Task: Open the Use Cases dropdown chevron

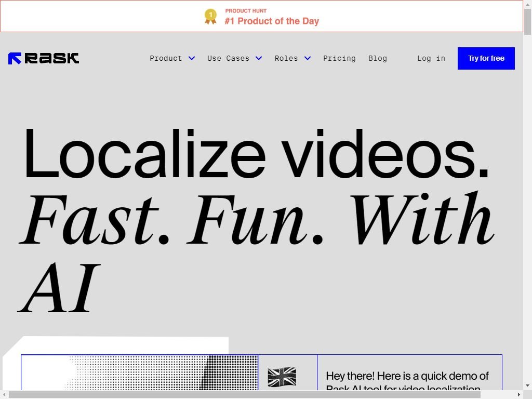Action: point(259,58)
